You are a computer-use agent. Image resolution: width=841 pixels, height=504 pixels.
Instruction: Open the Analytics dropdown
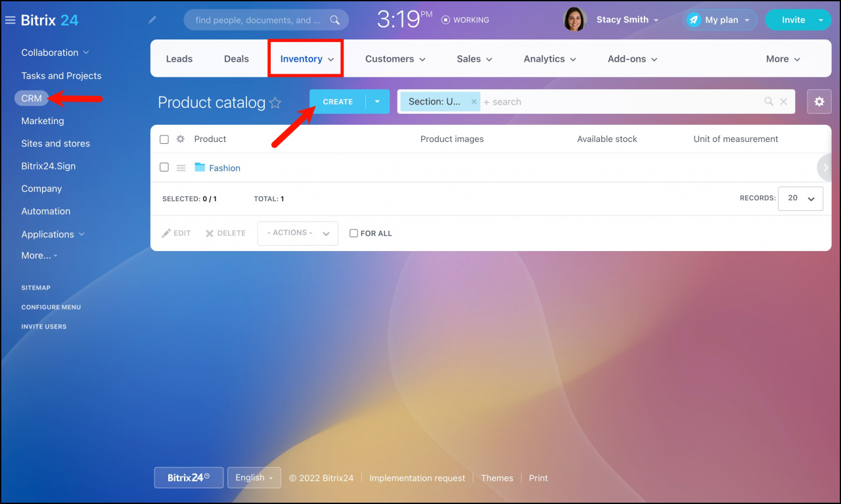click(550, 59)
